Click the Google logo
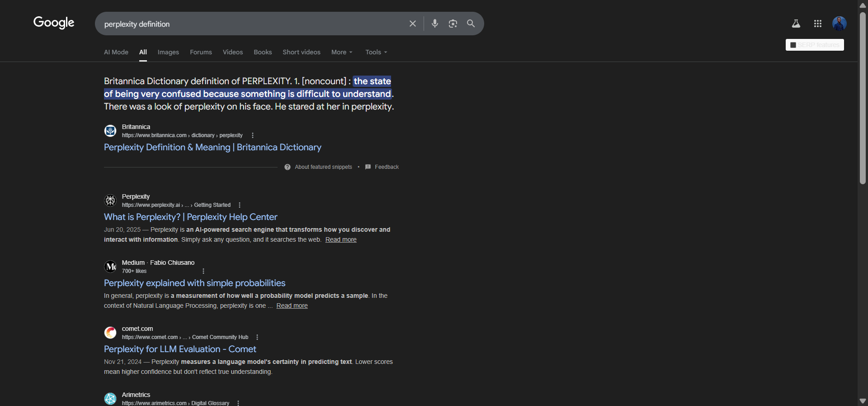This screenshot has height=406, width=868. (x=54, y=23)
